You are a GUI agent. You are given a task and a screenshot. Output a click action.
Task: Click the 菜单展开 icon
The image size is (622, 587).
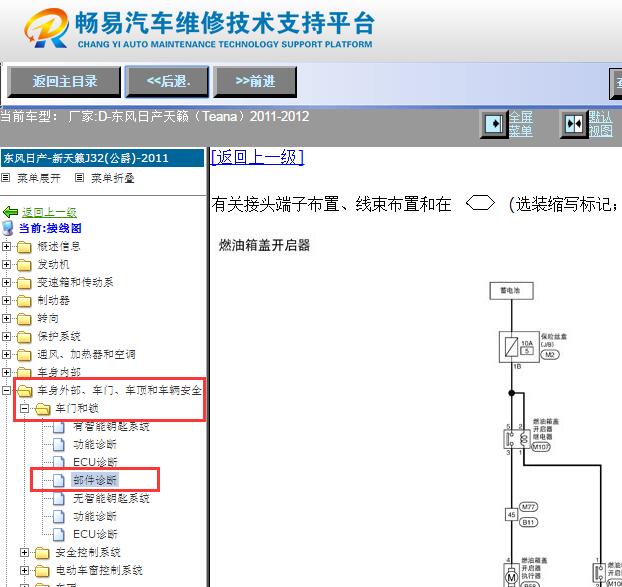(6, 178)
